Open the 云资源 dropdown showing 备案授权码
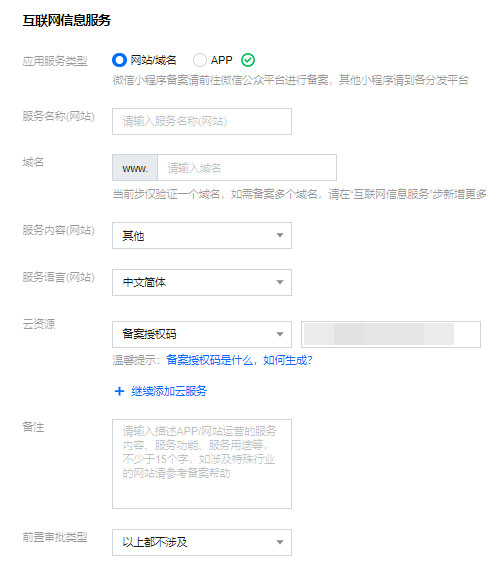Image resolution: width=502 pixels, height=577 pixels. click(202, 334)
